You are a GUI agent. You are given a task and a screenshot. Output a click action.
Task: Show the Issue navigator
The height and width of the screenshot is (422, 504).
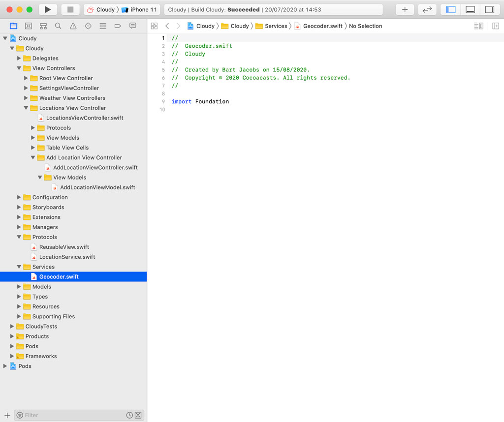(73, 26)
